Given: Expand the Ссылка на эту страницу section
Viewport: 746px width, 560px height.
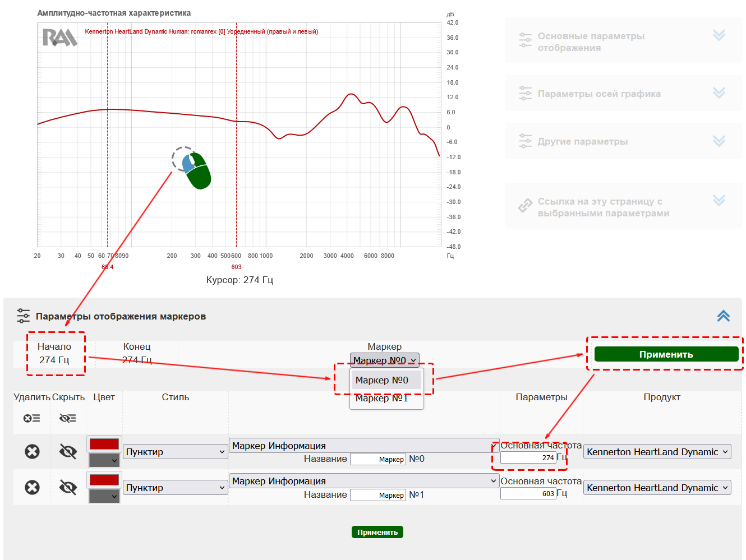Looking at the screenshot, I should click(719, 200).
